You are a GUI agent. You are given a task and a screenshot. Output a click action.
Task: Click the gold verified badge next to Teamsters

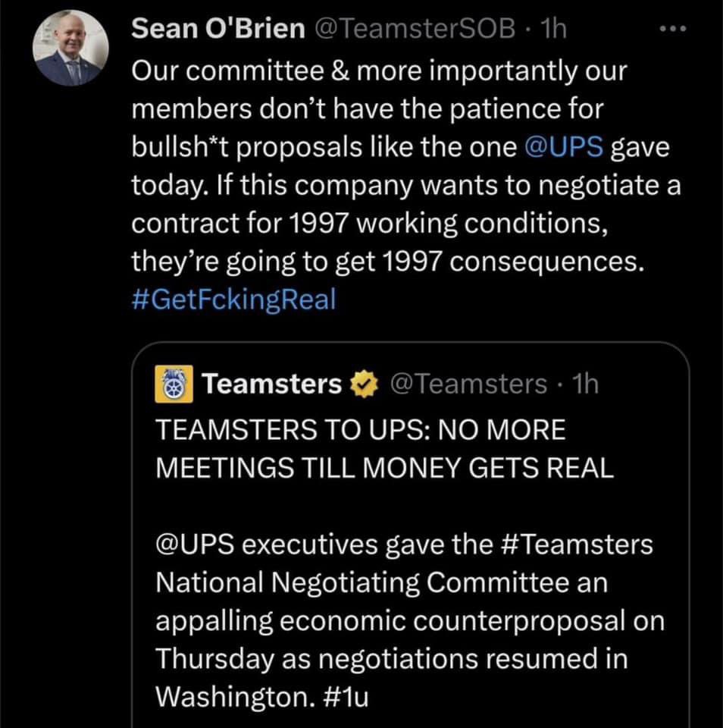[x=365, y=384]
